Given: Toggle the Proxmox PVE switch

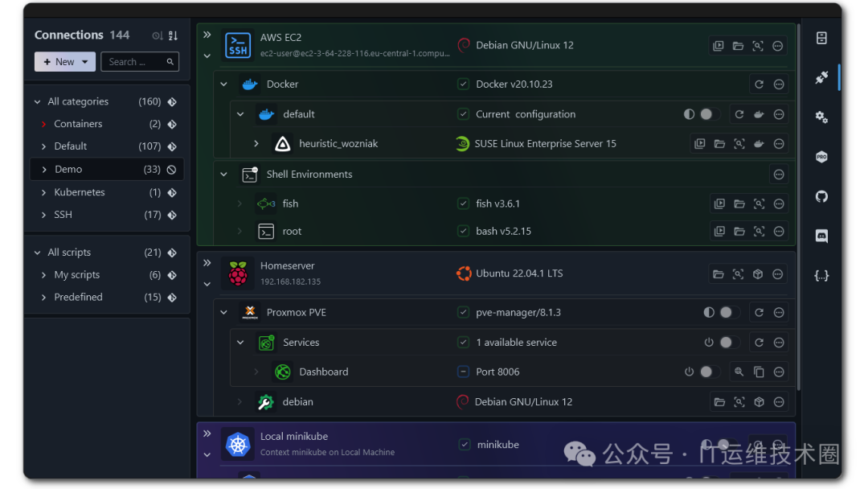Looking at the screenshot, I should point(729,313).
